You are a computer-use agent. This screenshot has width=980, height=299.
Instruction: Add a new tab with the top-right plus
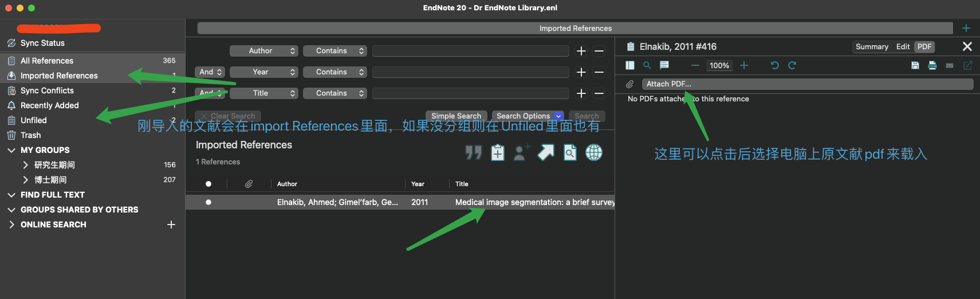[x=966, y=28]
